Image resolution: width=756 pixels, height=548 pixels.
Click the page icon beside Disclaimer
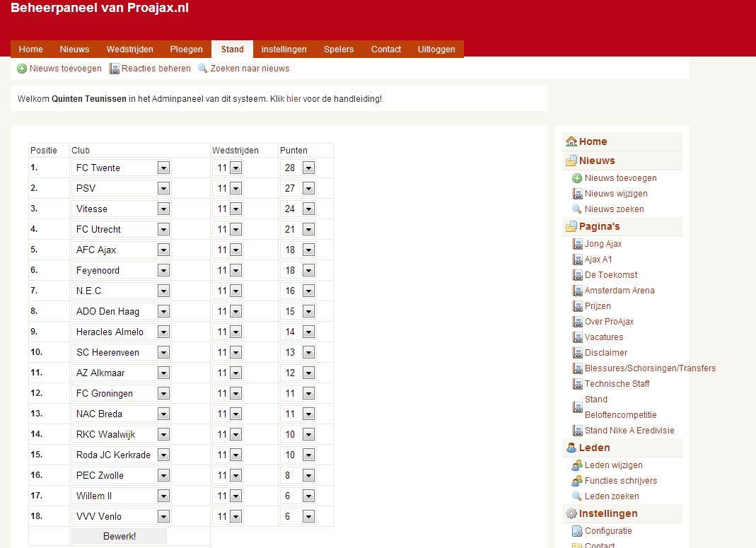(577, 353)
